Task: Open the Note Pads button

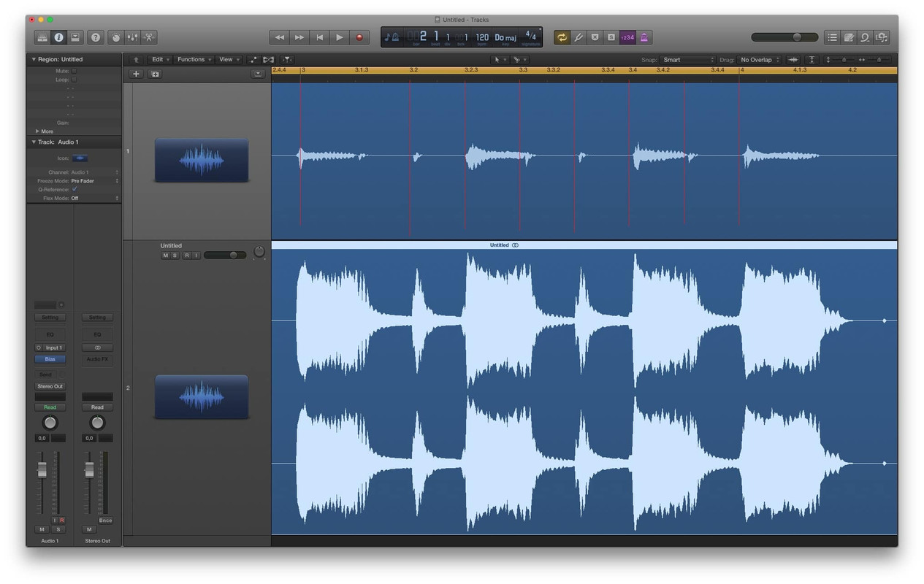Action: 849,37
